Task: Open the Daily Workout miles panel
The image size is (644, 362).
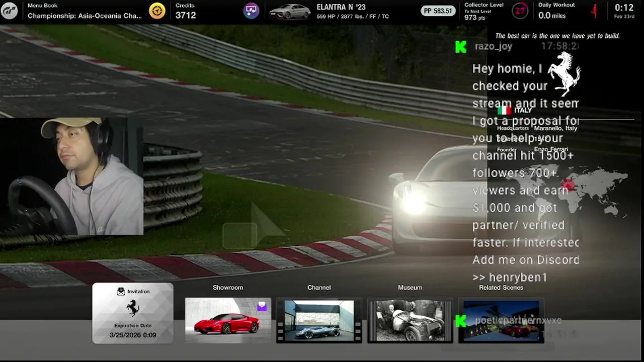Action: (x=556, y=11)
